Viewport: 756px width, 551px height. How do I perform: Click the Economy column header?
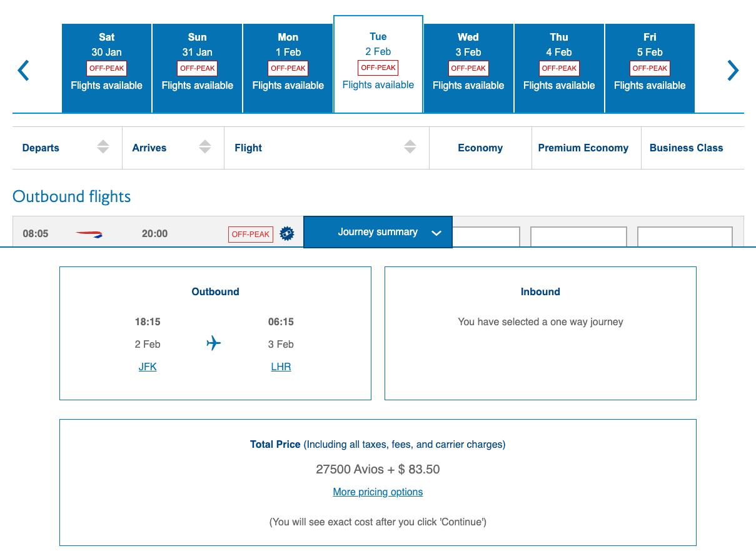click(480, 148)
